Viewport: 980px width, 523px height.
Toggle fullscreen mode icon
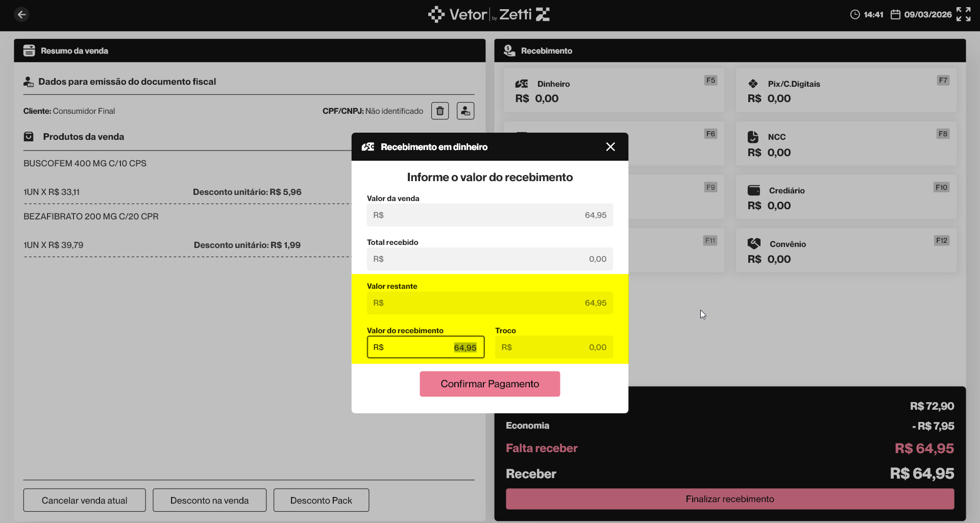coord(963,14)
